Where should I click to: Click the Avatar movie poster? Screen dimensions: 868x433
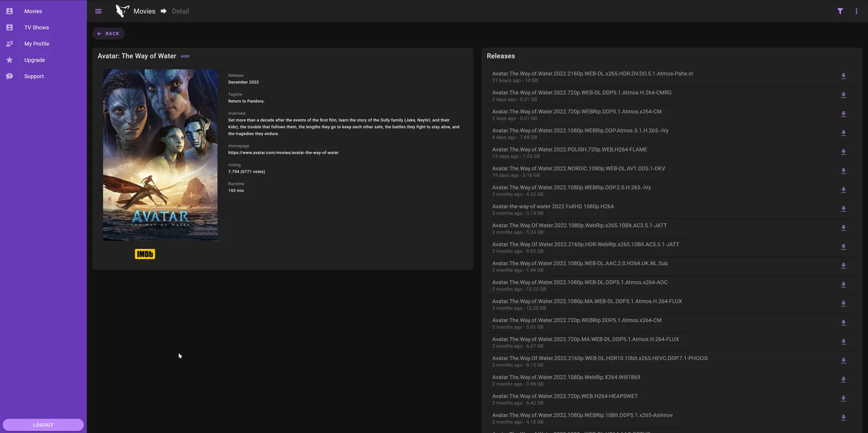point(161,155)
